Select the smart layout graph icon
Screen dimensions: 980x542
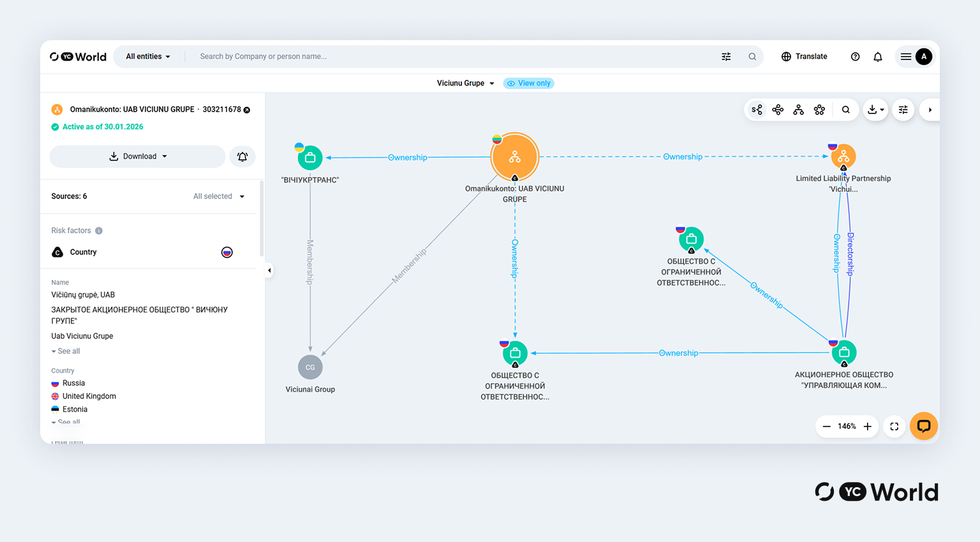click(757, 110)
